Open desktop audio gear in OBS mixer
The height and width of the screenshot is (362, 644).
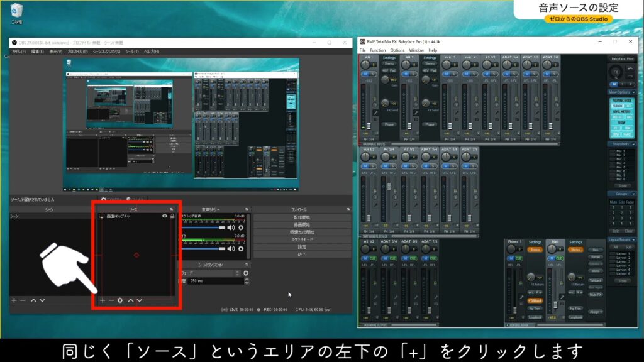(x=241, y=228)
